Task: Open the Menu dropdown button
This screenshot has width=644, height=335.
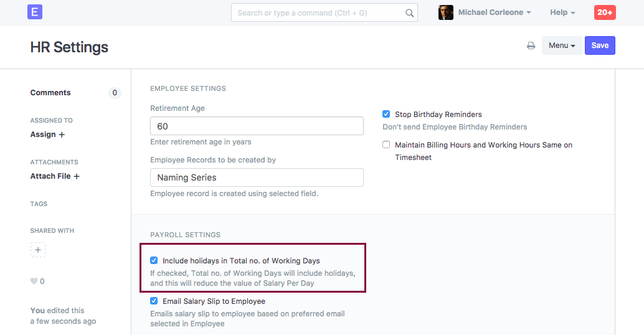Action: tap(561, 45)
